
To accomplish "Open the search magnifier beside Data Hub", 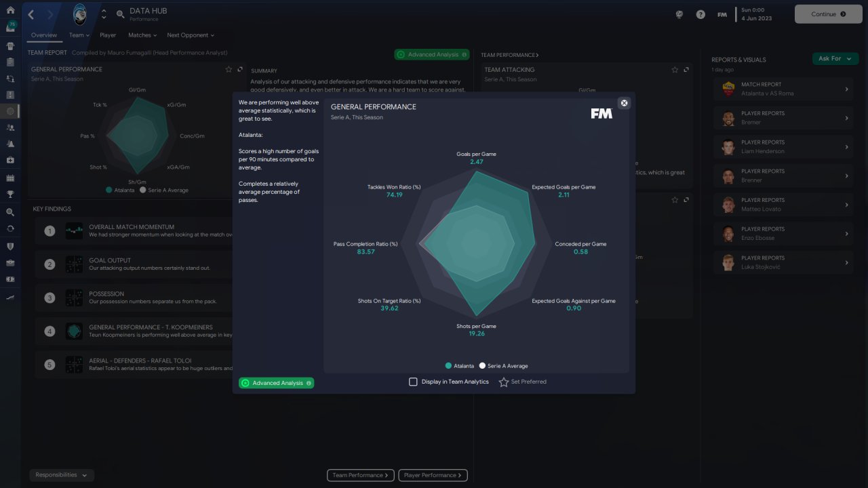I will click(120, 14).
